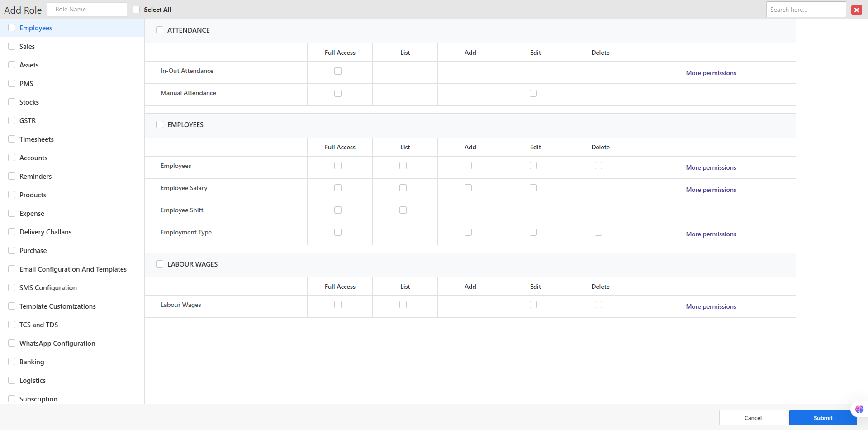Viewport: 868px width, 430px height.
Task: Click the brain assistant icon near Submit
Action: tap(859, 409)
